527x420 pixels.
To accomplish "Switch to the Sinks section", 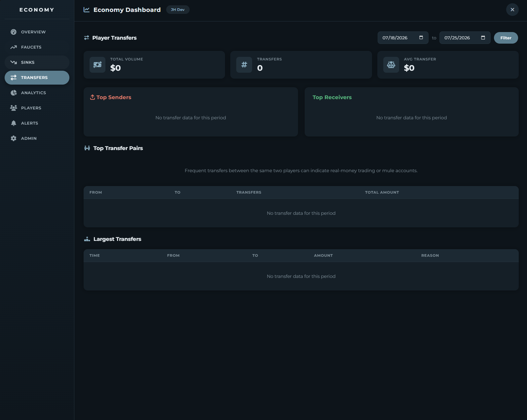I will (37, 62).
